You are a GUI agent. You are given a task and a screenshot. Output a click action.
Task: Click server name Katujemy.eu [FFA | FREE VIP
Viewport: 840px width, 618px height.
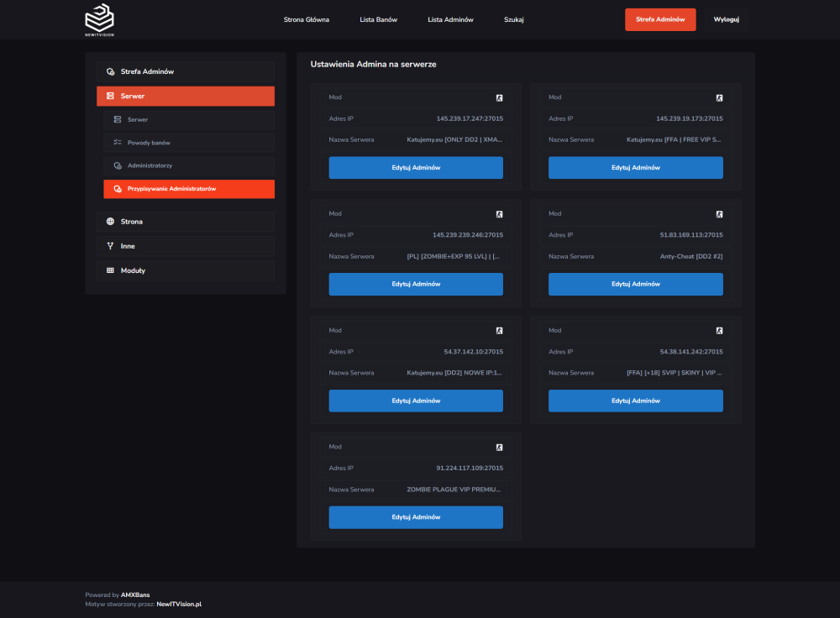pos(674,139)
